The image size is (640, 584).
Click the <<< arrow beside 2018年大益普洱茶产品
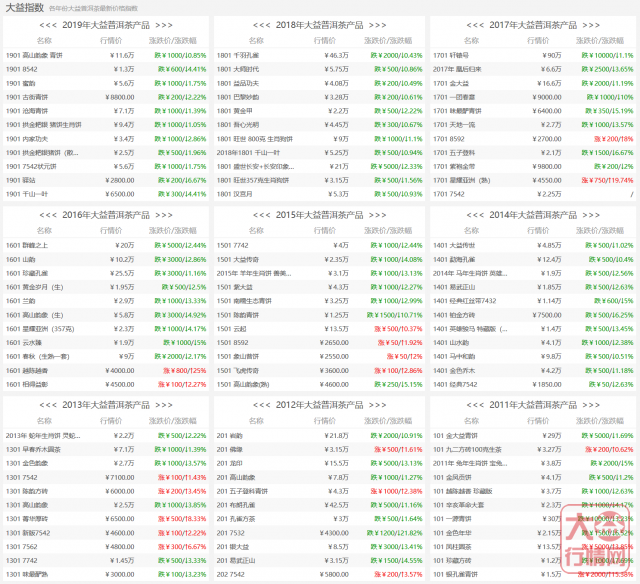(262, 25)
